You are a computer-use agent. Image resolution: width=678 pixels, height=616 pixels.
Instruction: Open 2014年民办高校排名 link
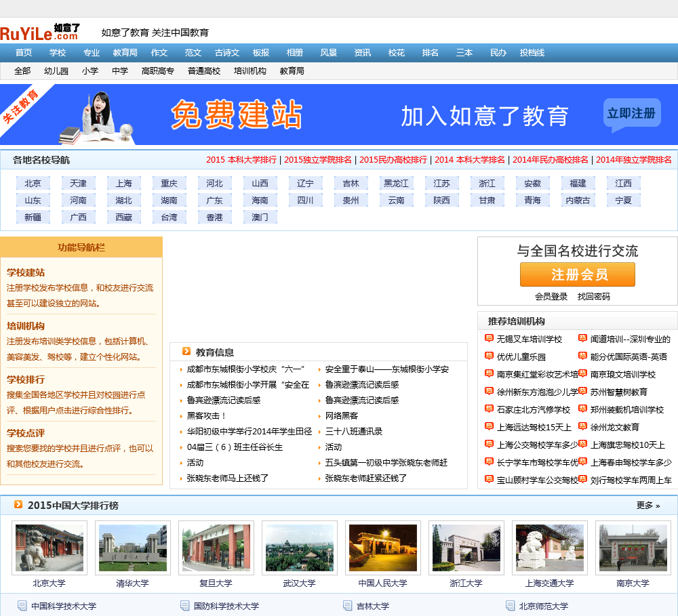(551, 160)
